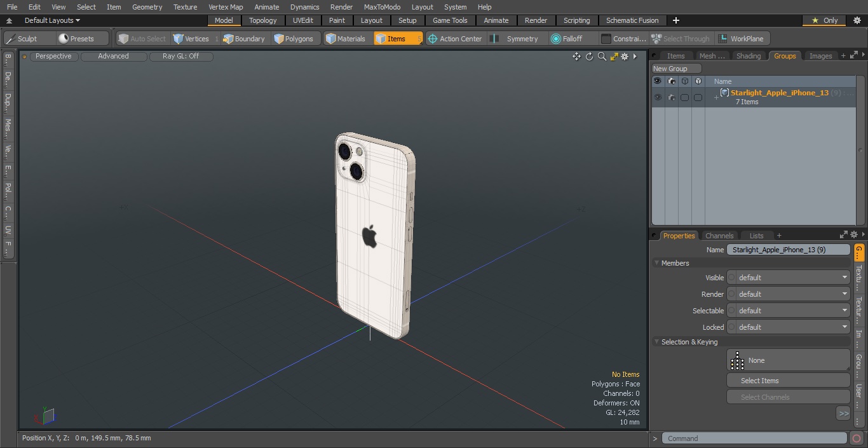The width and height of the screenshot is (868, 448).
Task: Open the WorkPlane options
Action: 742,39
